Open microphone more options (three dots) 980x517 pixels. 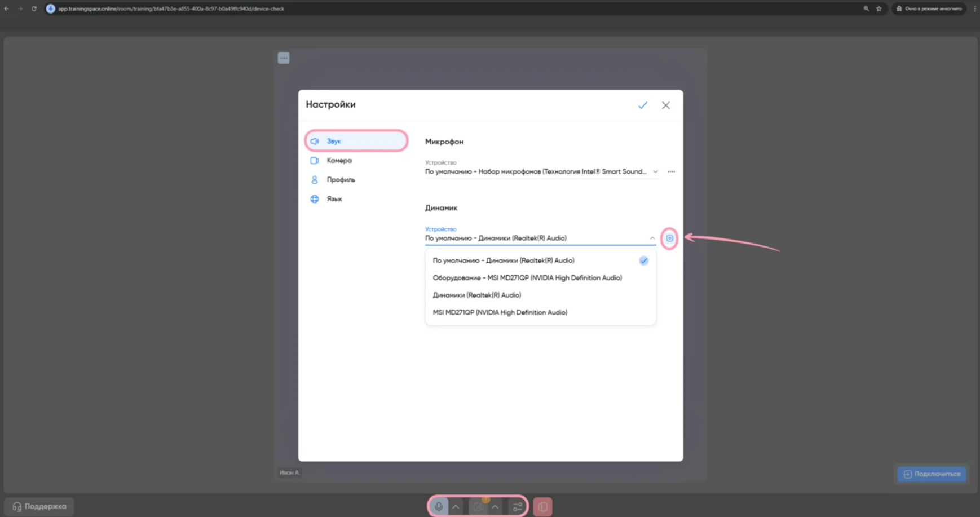click(671, 171)
